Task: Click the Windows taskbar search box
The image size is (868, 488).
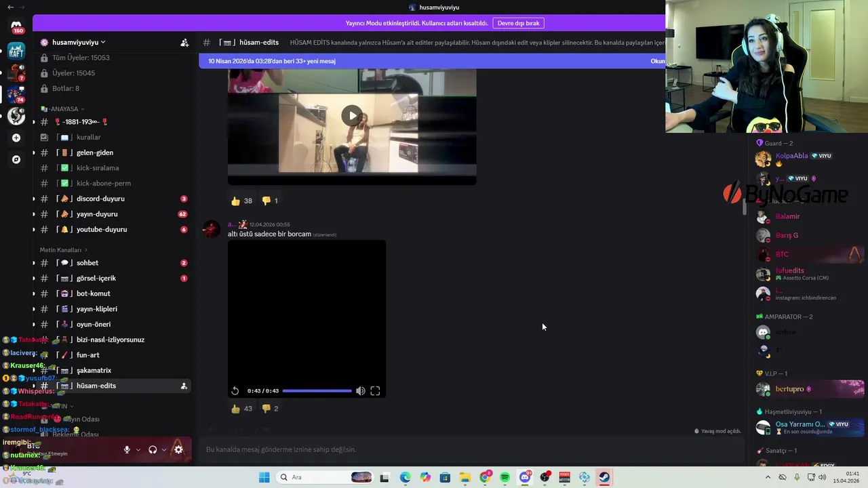Action: pos(324,477)
